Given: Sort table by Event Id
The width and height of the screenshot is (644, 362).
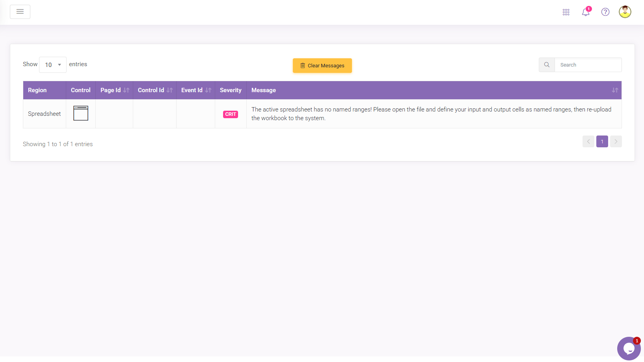Looking at the screenshot, I should point(196,90).
